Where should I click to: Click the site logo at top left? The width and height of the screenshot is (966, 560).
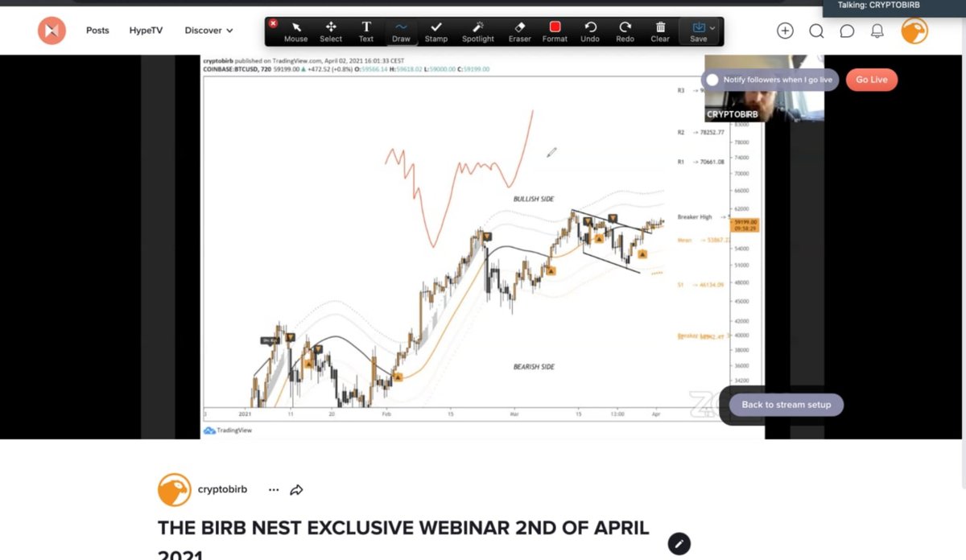click(x=52, y=31)
